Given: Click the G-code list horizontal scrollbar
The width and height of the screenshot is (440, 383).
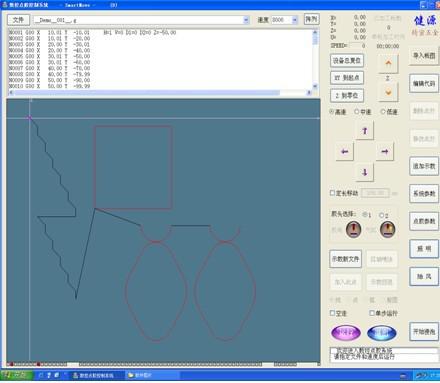Looking at the screenshot, I should coord(160,93).
